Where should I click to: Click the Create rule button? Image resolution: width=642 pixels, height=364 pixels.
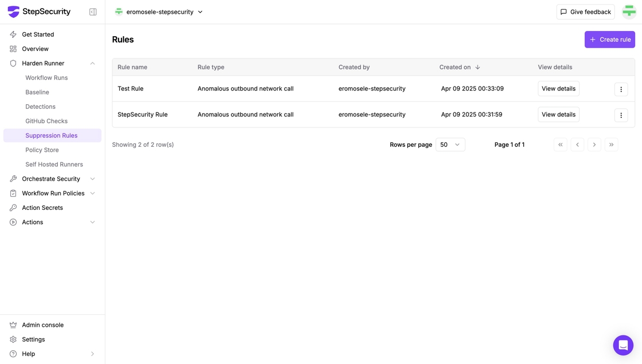pyautogui.click(x=609, y=40)
